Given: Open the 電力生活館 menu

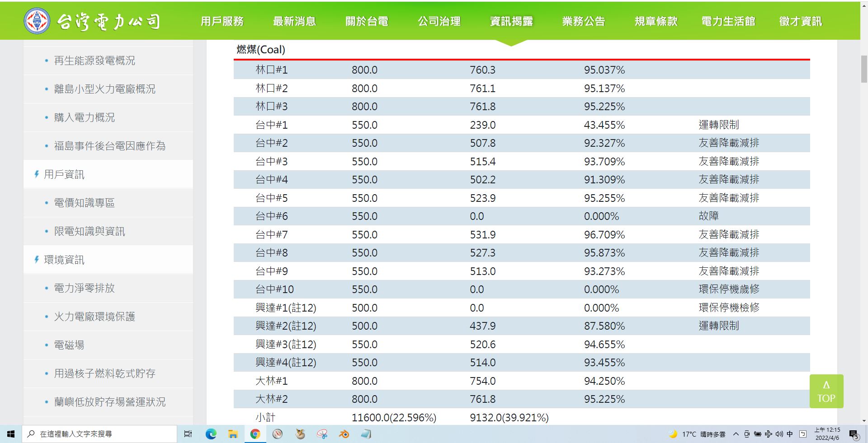Looking at the screenshot, I should (728, 21).
